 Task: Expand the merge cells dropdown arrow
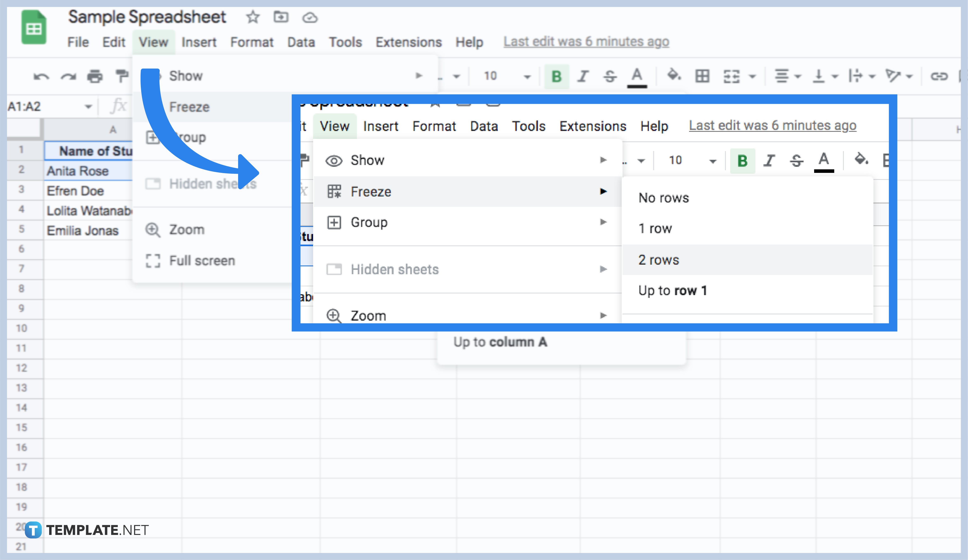752,76
